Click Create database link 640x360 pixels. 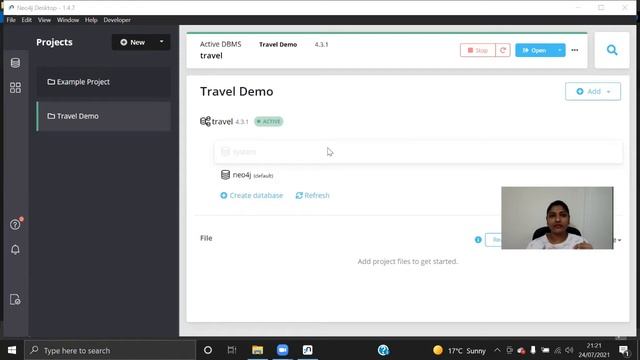coord(251,196)
